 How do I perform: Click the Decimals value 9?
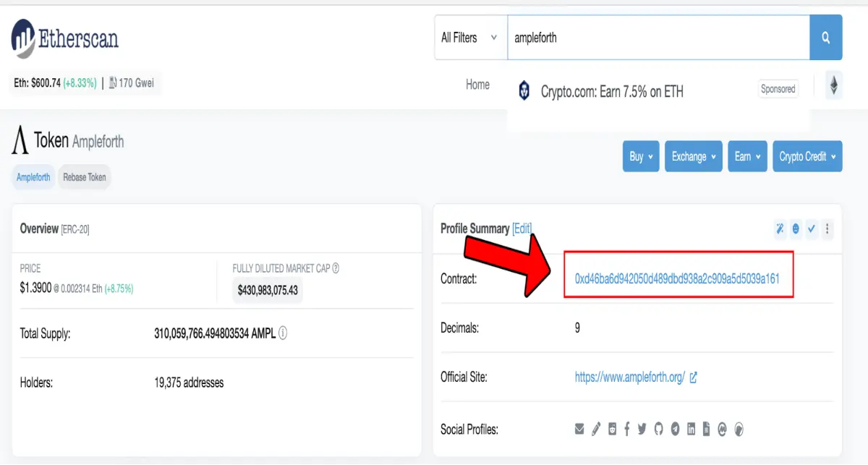pos(577,328)
